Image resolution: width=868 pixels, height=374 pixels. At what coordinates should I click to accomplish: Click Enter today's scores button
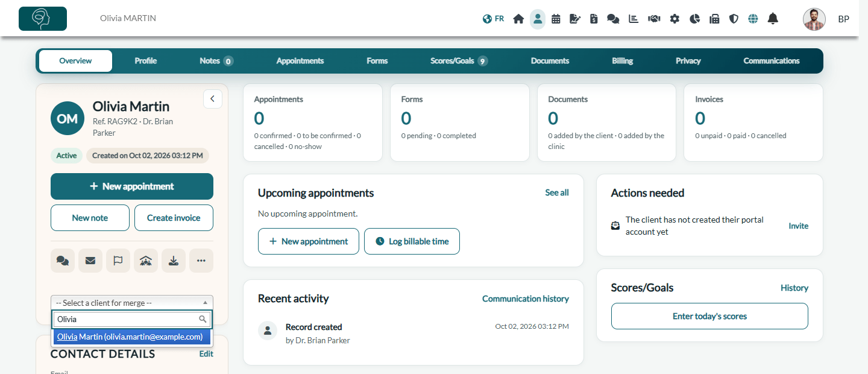(x=709, y=316)
